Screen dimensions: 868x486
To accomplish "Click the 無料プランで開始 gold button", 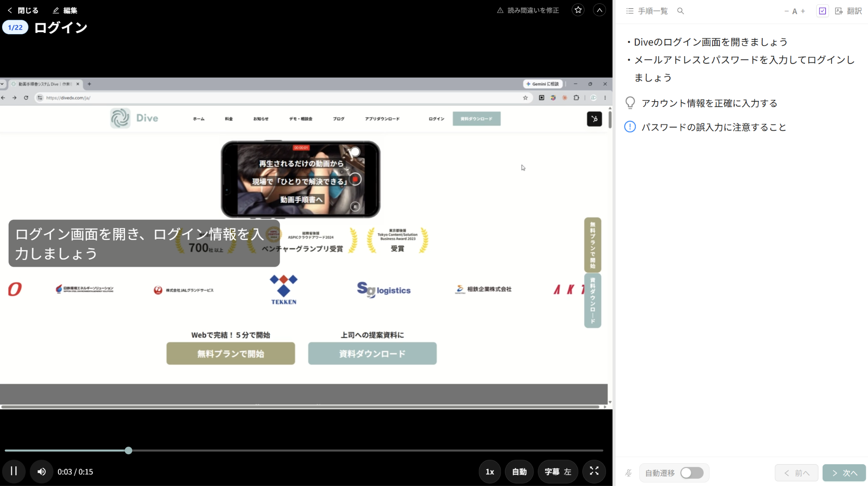I will (231, 354).
